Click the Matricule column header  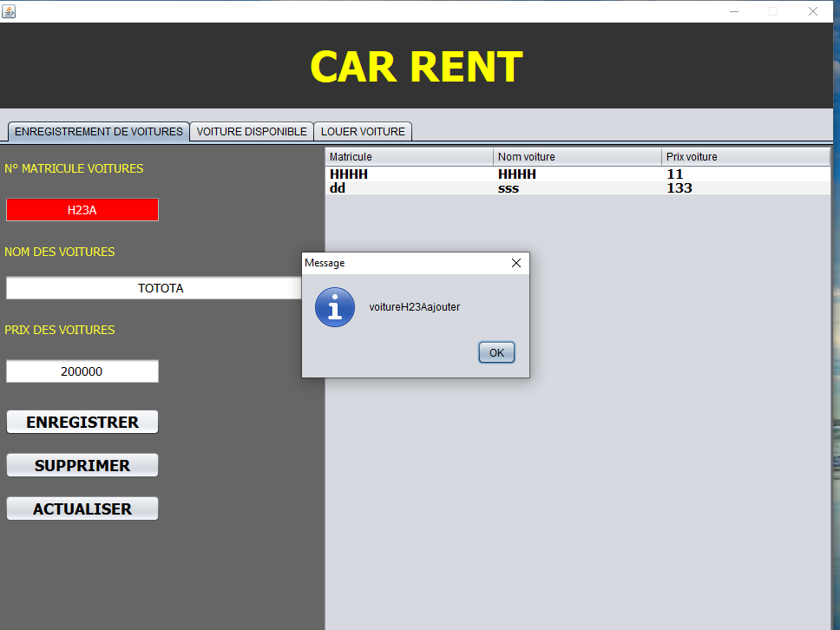(409, 157)
